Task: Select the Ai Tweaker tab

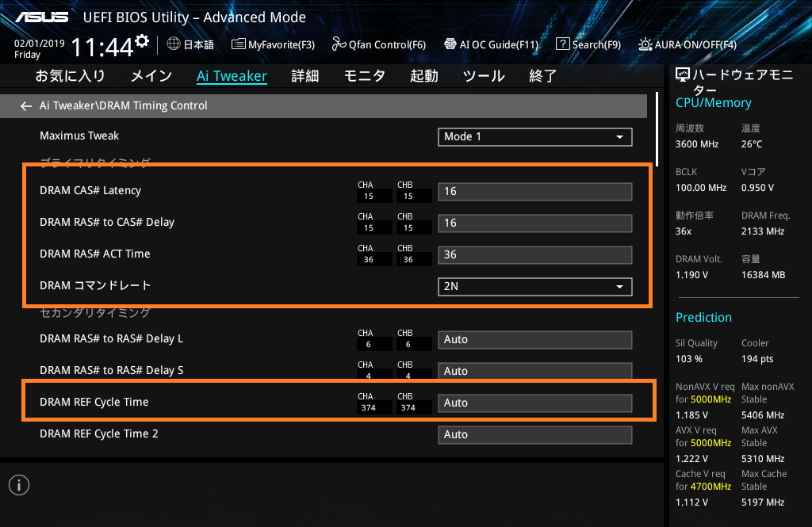Action: pyautogui.click(x=232, y=76)
